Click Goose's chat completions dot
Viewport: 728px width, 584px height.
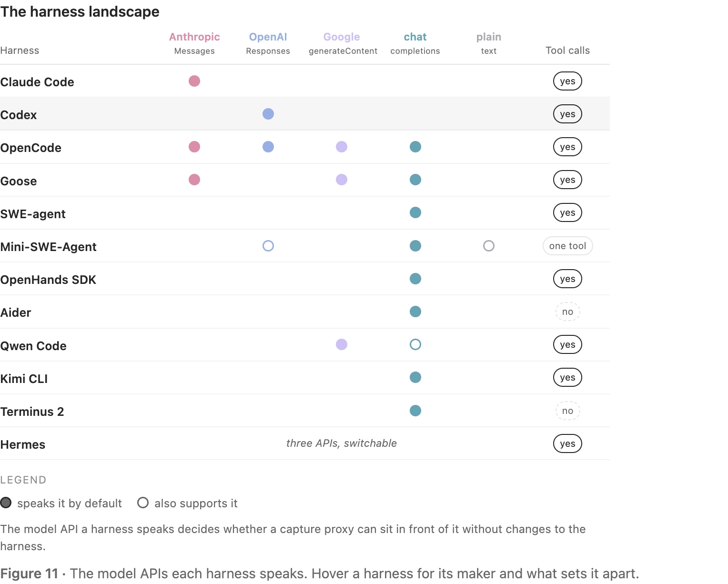pyautogui.click(x=415, y=180)
